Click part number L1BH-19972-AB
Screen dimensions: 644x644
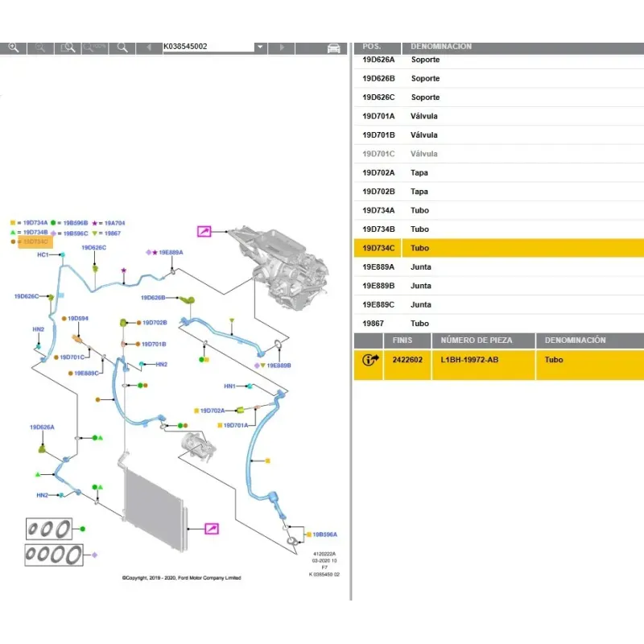click(x=469, y=360)
